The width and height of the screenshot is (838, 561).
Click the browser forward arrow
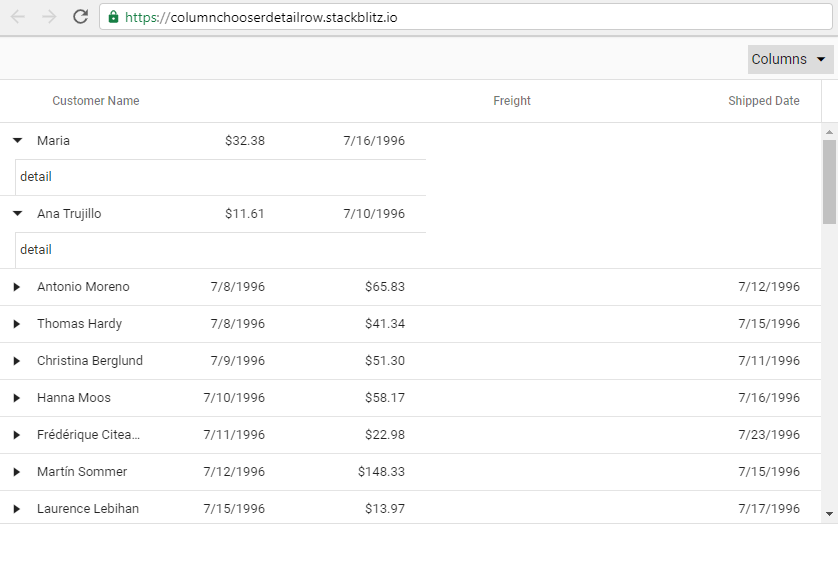pyautogui.click(x=49, y=17)
